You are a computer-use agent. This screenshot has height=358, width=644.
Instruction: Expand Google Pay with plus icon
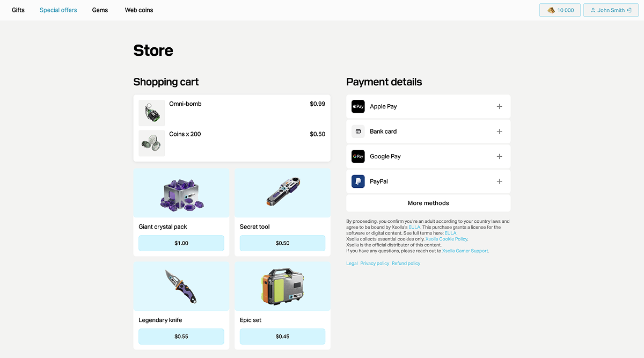499,156
